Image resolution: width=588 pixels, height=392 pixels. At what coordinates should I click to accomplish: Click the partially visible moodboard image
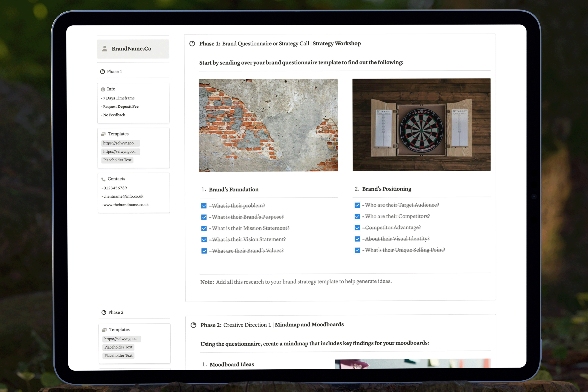413,364
